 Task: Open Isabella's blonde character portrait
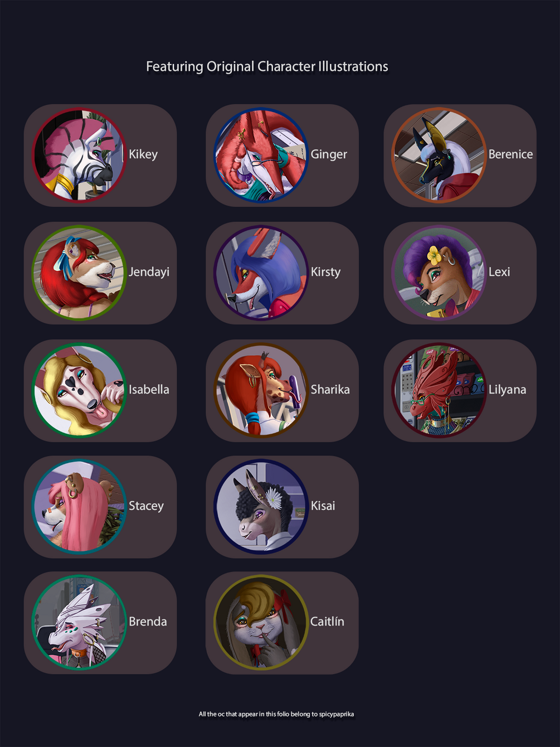click(79, 390)
